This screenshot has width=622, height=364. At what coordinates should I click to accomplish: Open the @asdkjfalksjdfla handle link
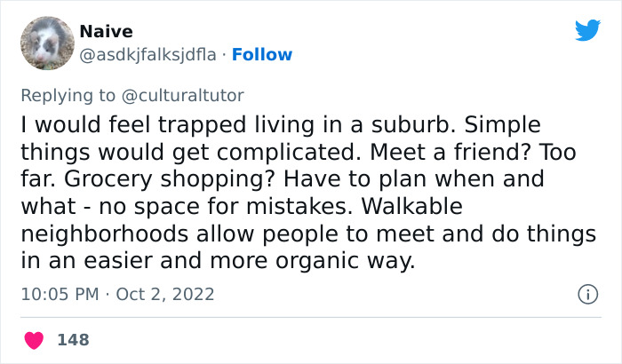[x=148, y=55]
